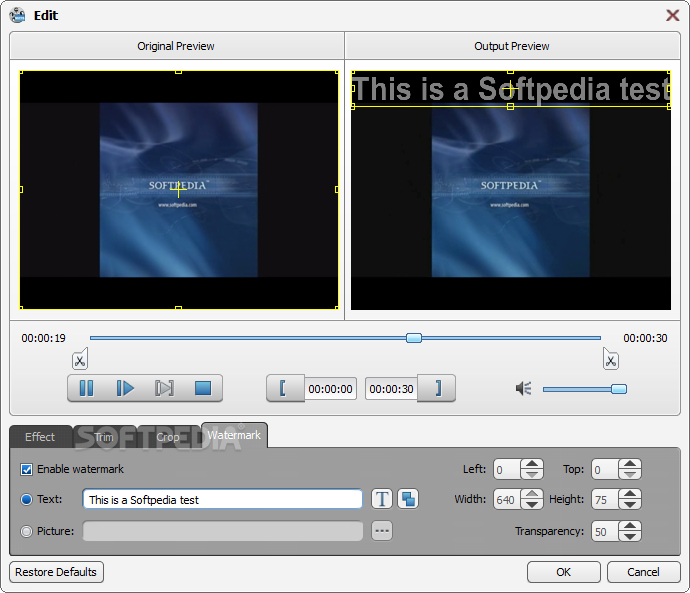Select the Watermark tab
690x593 pixels.
[x=234, y=435]
